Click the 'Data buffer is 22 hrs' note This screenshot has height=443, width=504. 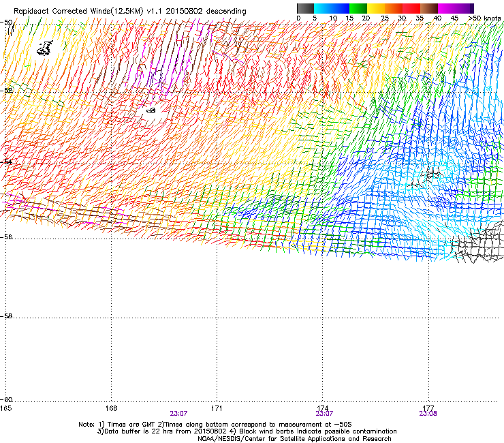click(x=247, y=431)
